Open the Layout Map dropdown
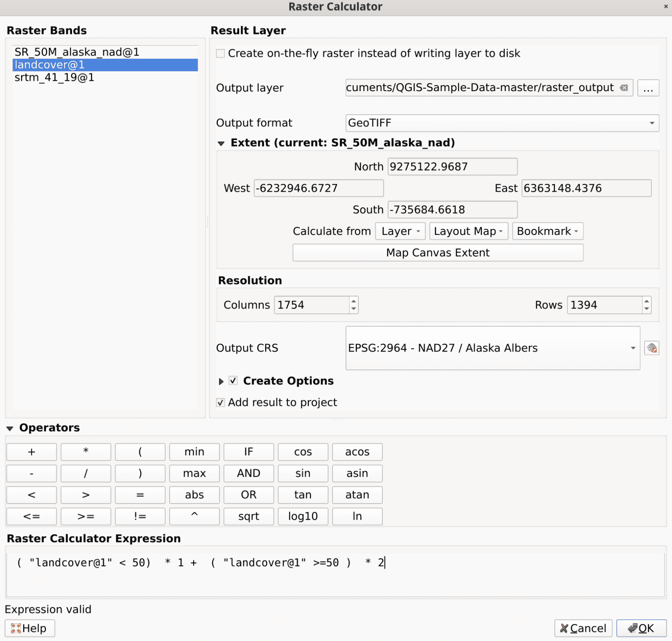 (468, 231)
